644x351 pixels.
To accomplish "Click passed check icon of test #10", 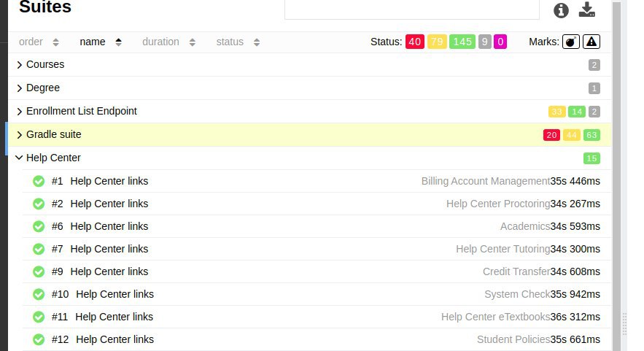I will 39,294.
